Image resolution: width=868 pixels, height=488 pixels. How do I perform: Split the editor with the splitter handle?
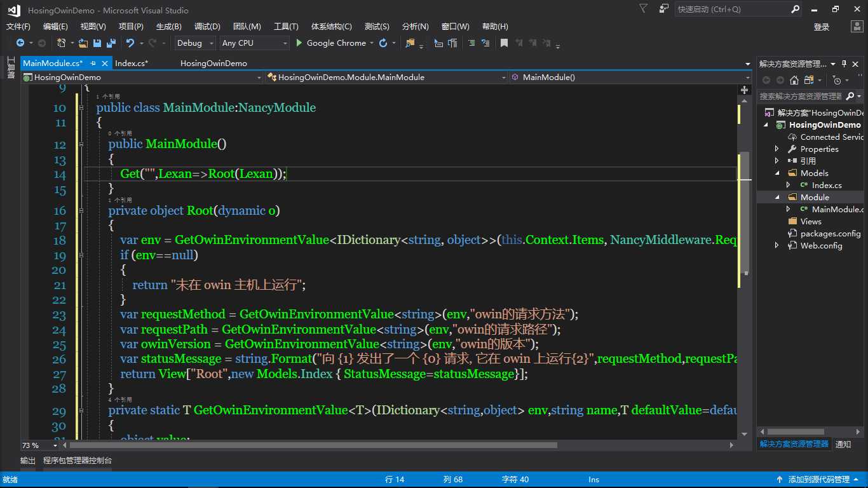pyautogui.click(x=744, y=90)
